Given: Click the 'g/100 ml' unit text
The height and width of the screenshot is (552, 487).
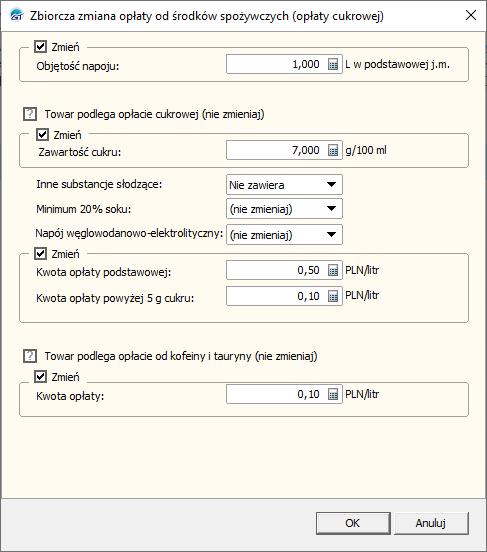Looking at the screenshot, I should click(x=366, y=151).
